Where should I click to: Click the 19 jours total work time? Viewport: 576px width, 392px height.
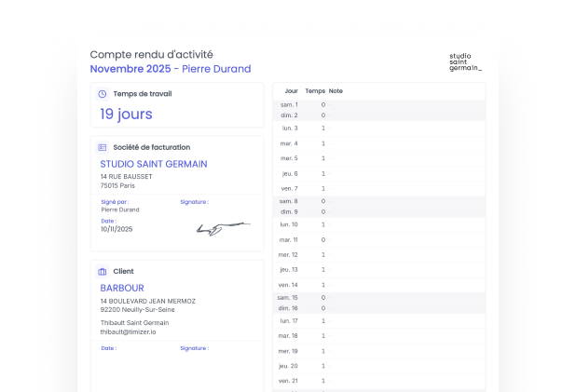pyautogui.click(x=126, y=115)
